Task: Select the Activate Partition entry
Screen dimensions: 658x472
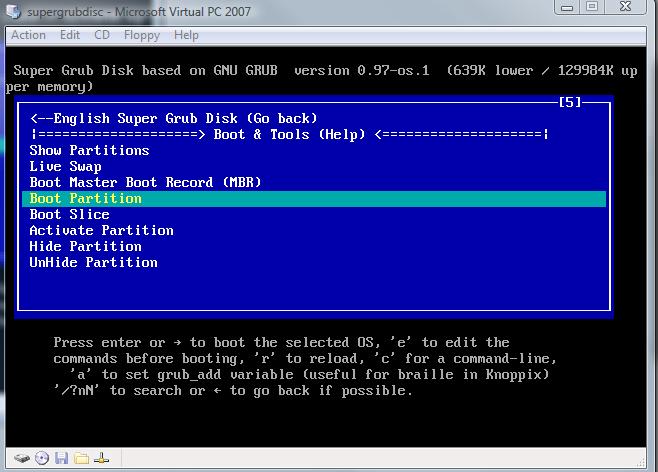Action: (314, 230)
